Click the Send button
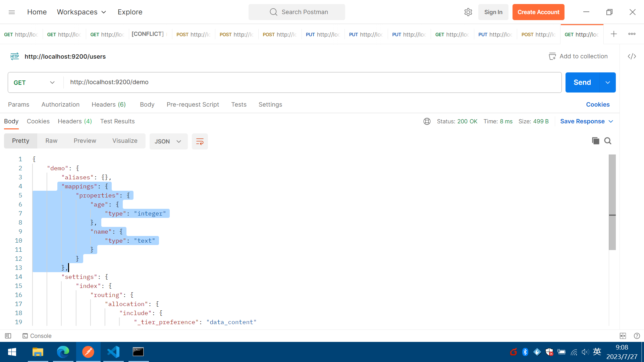The height and width of the screenshot is (362, 644). click(x=582, y=82)
